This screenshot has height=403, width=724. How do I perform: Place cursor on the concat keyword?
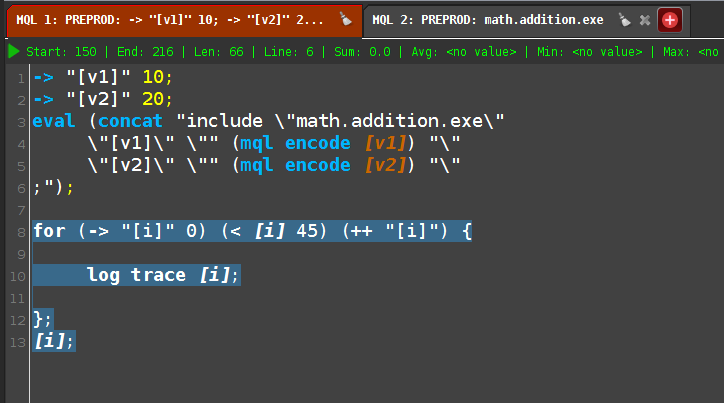point(130,121)
